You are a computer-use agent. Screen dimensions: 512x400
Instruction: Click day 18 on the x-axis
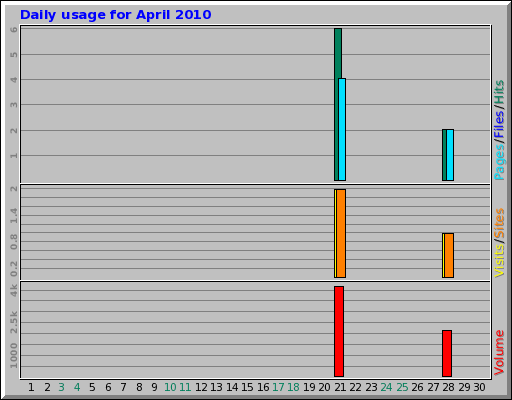(294, 387)
